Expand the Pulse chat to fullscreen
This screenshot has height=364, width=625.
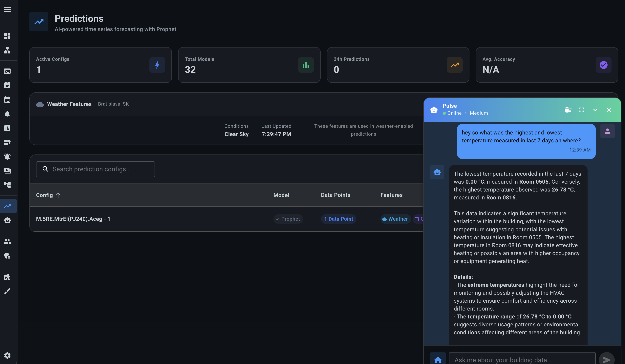tap(582, 110)
